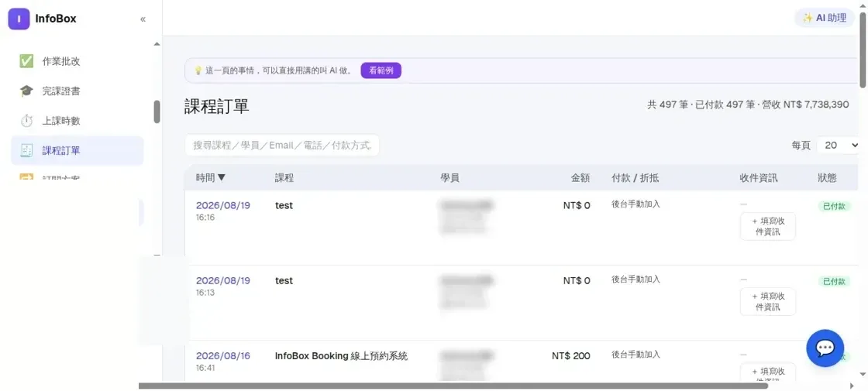The width and height of the screenshot is (868, 391).
Task: Open the 作業批改 sidebar menu item
Action: tap(77, 61)
